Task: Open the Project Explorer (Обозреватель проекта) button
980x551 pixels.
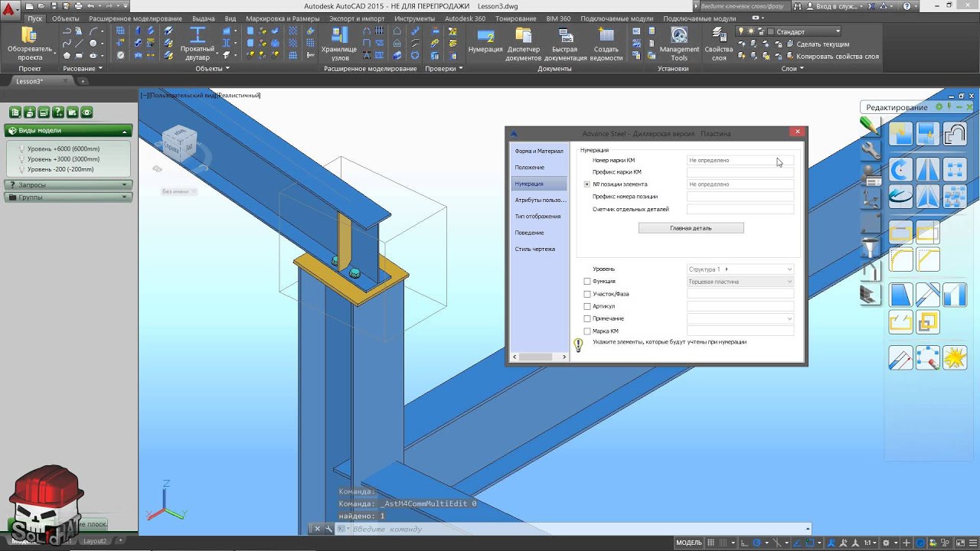Action: [x=30, y=44]
